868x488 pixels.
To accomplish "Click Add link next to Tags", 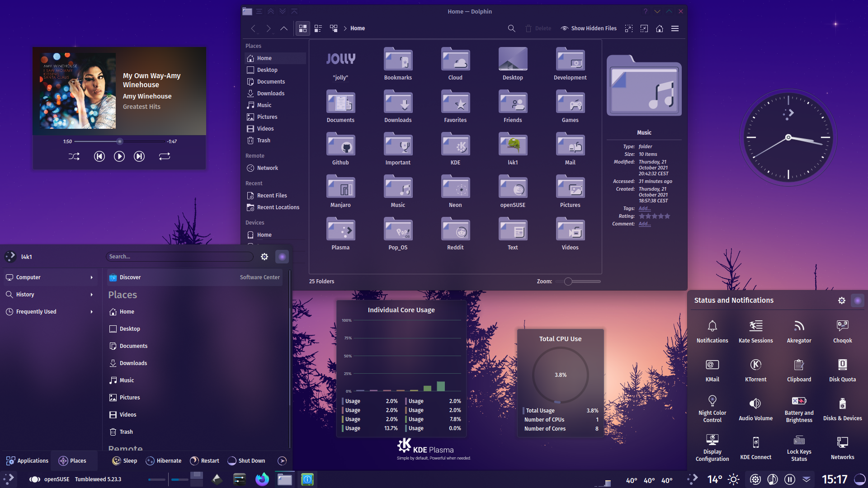I will tap(645, 209).
